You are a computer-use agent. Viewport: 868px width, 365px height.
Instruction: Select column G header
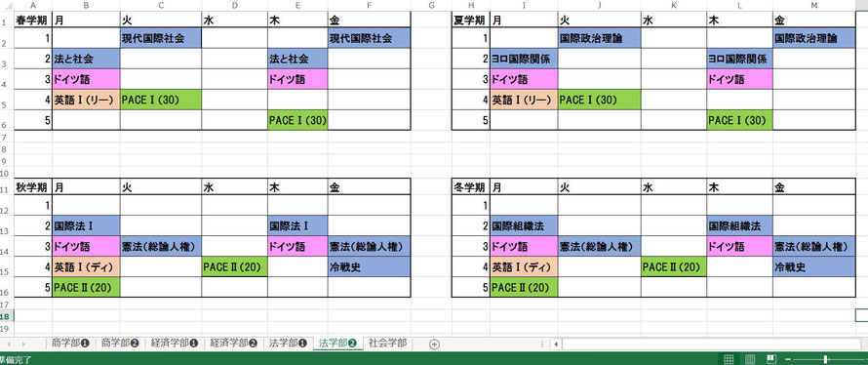click(x=431, y=5)
